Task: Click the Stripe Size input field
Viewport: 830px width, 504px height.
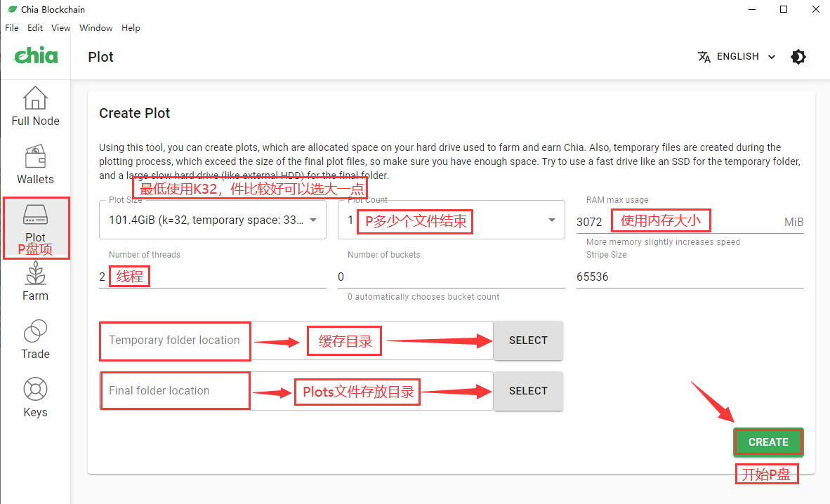Action: tap(690, 277)
